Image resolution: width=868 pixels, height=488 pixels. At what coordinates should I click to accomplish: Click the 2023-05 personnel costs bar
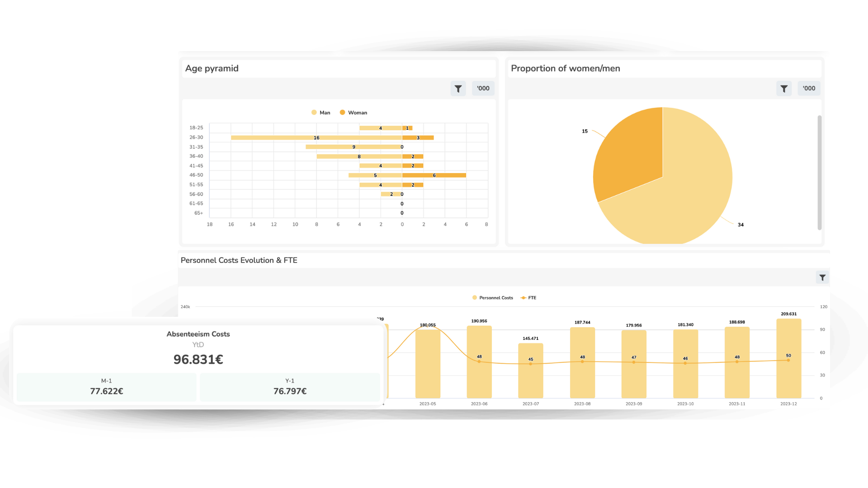click(428, 364)
